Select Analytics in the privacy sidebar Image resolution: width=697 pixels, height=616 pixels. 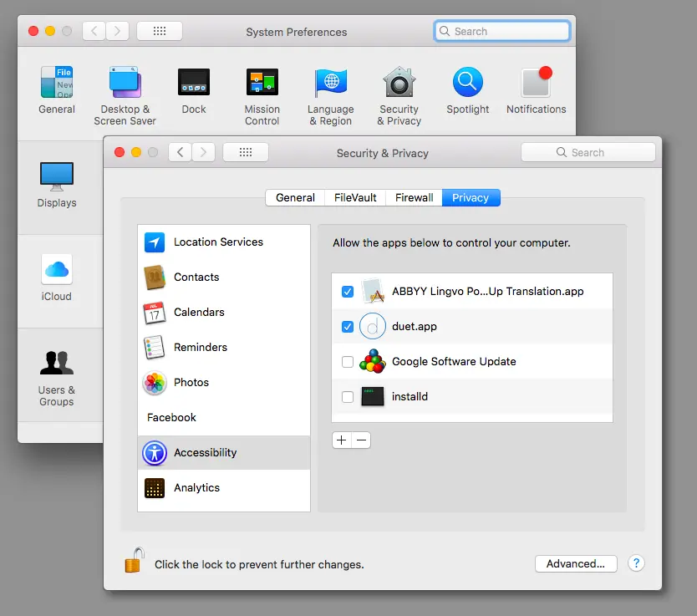[x=196, y=488]
